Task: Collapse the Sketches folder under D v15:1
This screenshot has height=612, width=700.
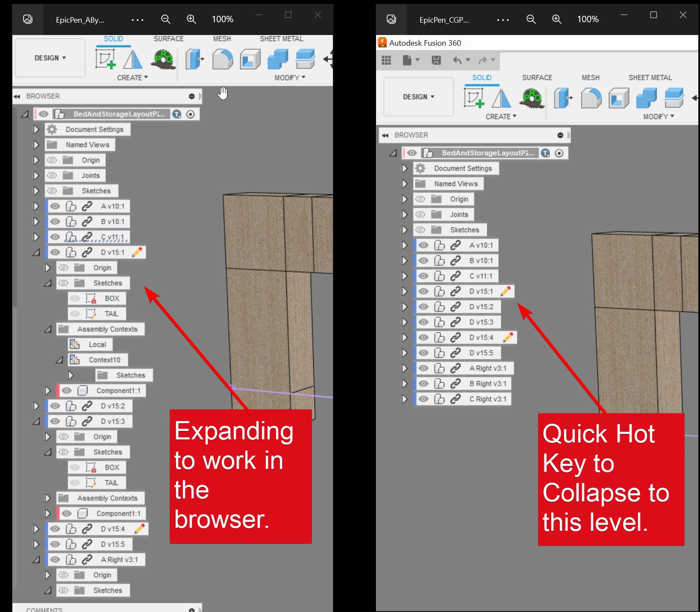Action: pos(47,283)
